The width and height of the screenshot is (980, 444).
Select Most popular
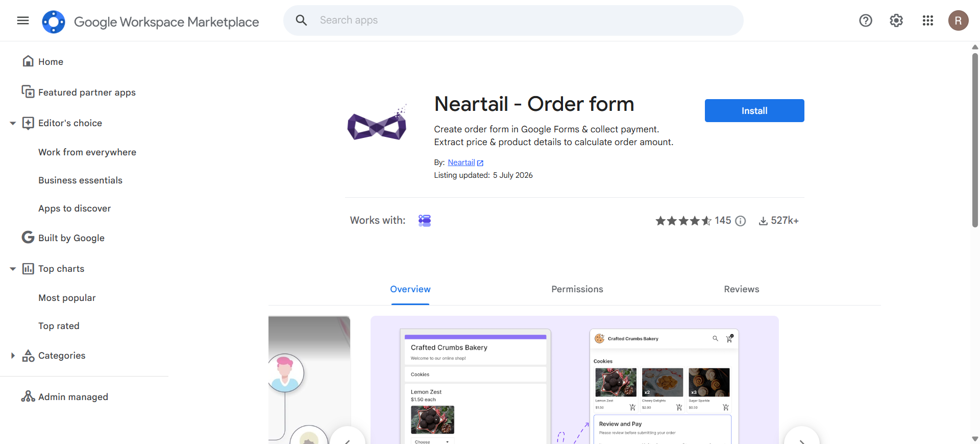point(67,298)
